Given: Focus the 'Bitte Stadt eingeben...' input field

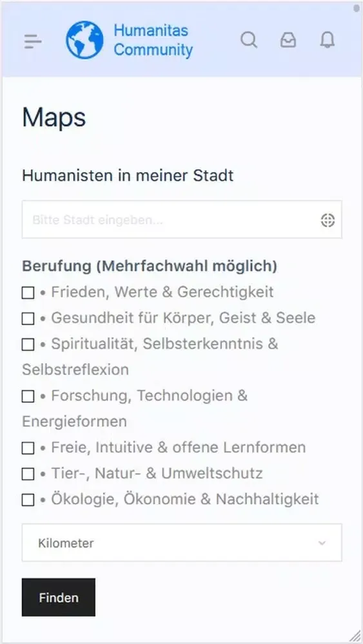Looking at the screenshot, I should [x=182, y=220].
